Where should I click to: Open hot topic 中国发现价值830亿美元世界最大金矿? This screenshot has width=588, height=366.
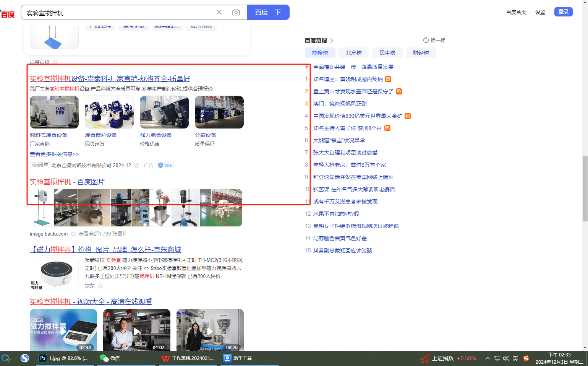point(358,116)
